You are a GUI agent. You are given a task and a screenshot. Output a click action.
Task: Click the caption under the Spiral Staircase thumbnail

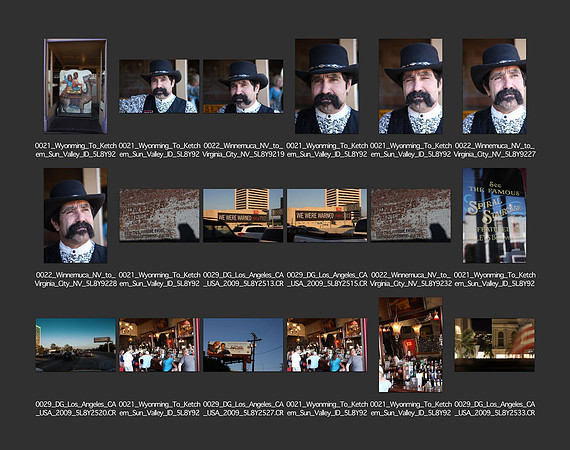click(x=494, y=279)
